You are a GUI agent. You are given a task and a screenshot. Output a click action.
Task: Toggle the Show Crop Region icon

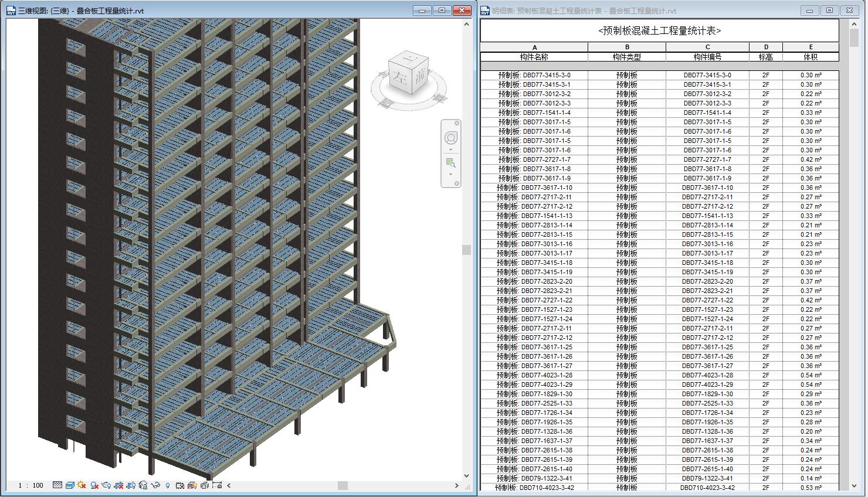point(131,485)
